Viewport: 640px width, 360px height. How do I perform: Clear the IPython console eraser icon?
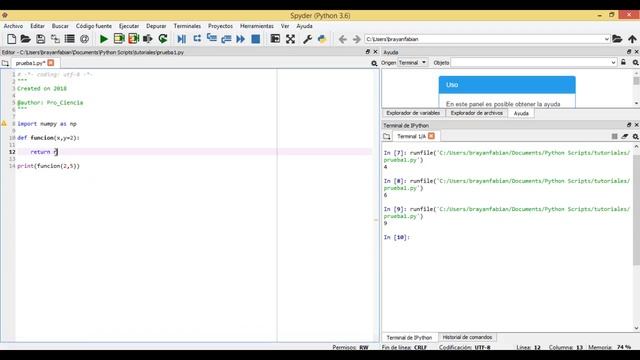[x=624, y=136]
